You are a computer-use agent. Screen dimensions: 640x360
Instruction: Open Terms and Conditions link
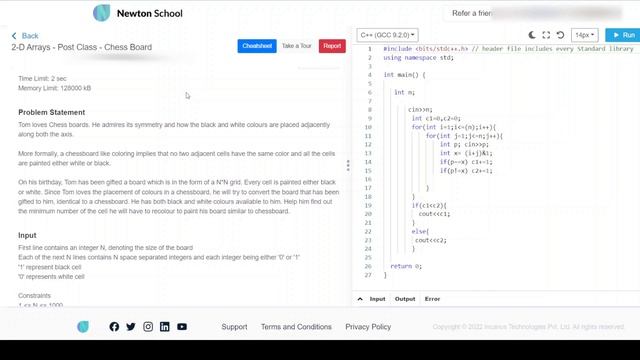pyautogui.click(x=296, y=327)
